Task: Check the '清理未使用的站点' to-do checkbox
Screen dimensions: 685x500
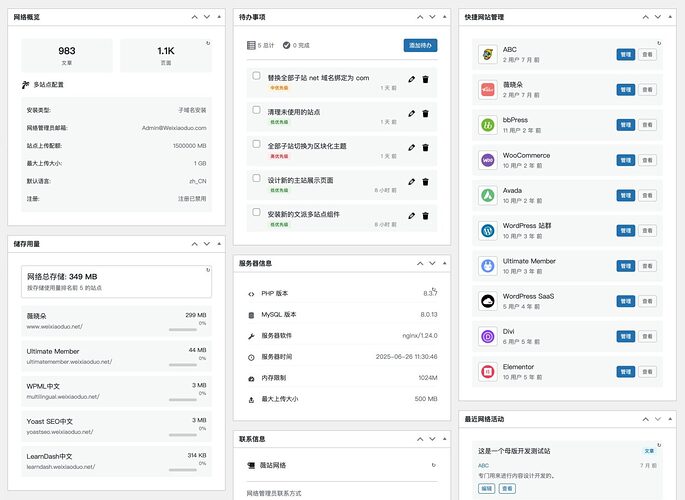Action: click(257, 109)
